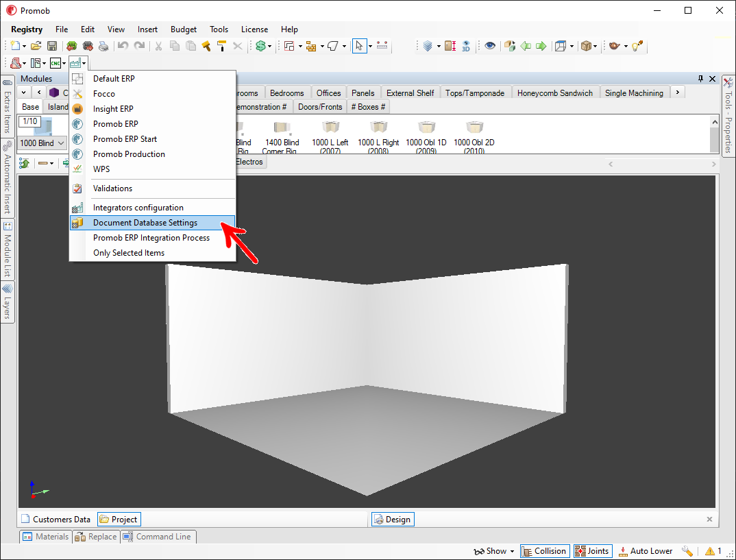Redo the last action

coord(139,45)
